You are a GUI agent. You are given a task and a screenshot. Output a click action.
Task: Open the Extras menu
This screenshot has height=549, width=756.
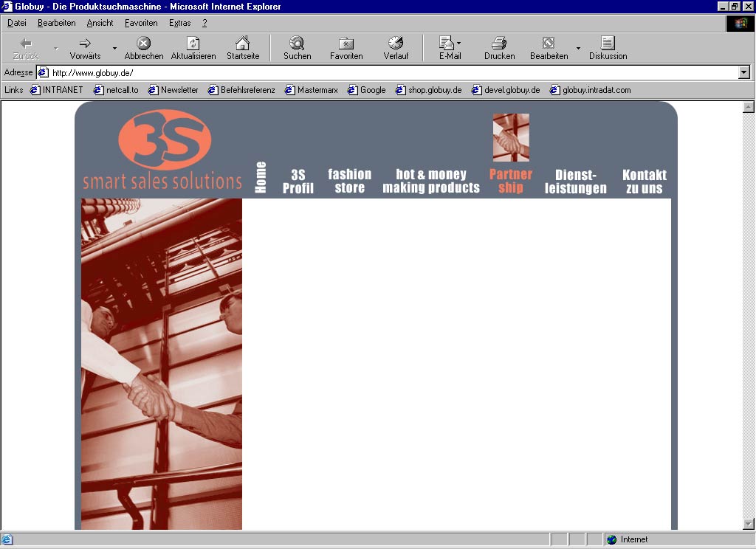click(179, 23)
